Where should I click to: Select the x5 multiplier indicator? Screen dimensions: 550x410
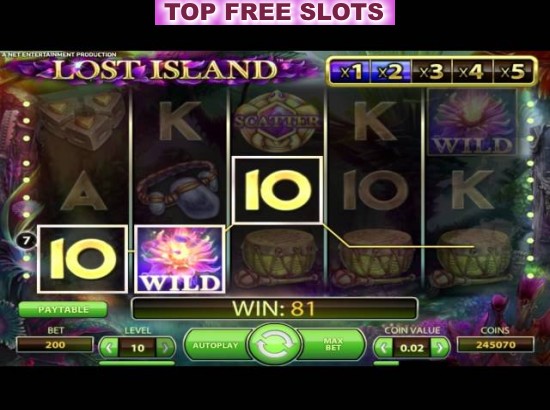(x=513, y=72)
